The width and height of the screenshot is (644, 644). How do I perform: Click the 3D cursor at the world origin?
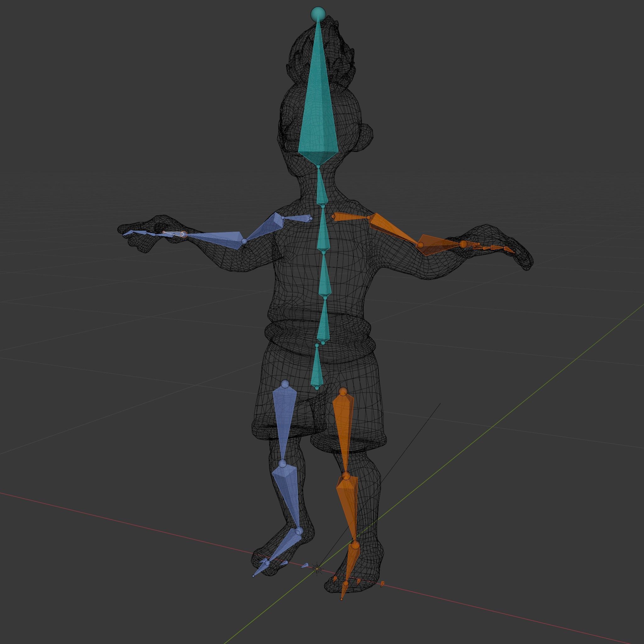(x=317, y=569)
